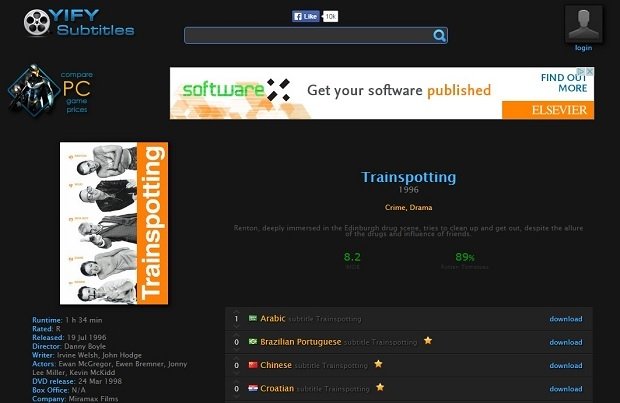Viewport: 620px width, 403px height.
Task: Click the 10k like counter
Action: click(x=331, y=16)
